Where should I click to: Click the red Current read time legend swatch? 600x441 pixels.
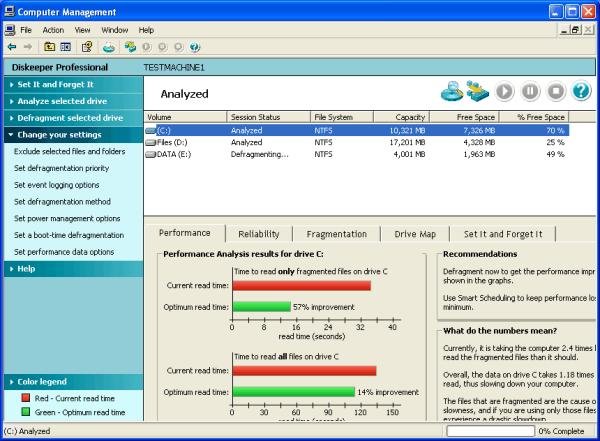click(26, 398)
